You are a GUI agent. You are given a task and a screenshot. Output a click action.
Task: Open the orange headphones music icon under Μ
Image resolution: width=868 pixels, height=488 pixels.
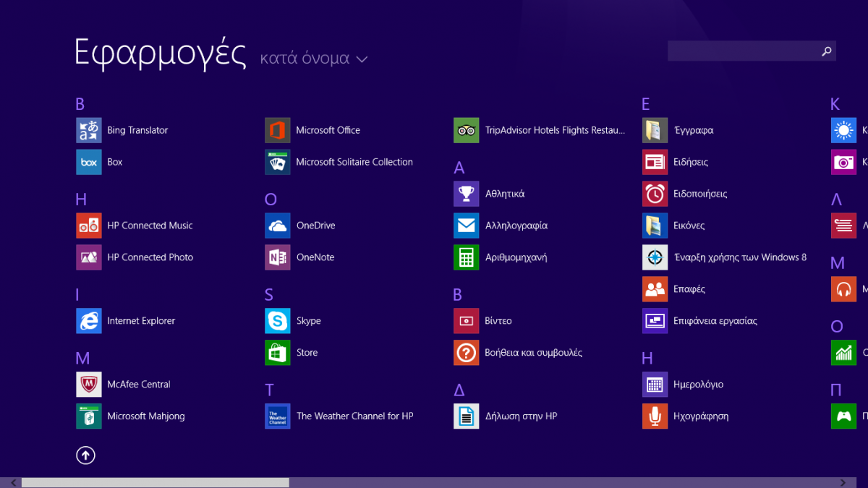(843, 289)
